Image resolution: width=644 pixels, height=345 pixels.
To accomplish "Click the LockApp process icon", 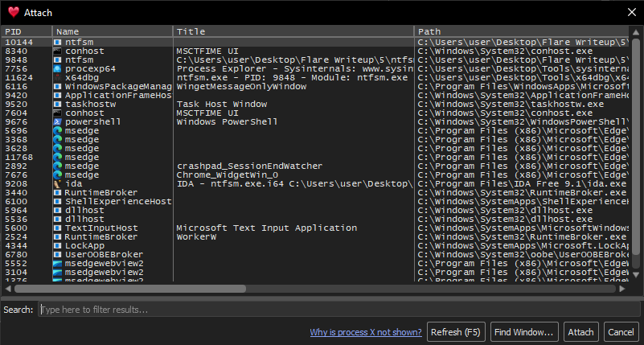I will click(x=58, y=245).
